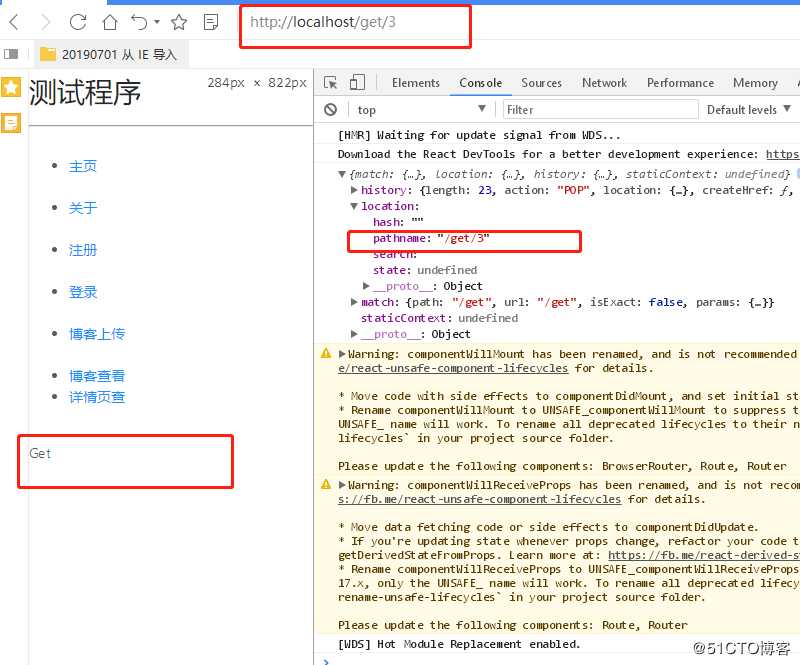Open the 登录 link

point(83,292)
